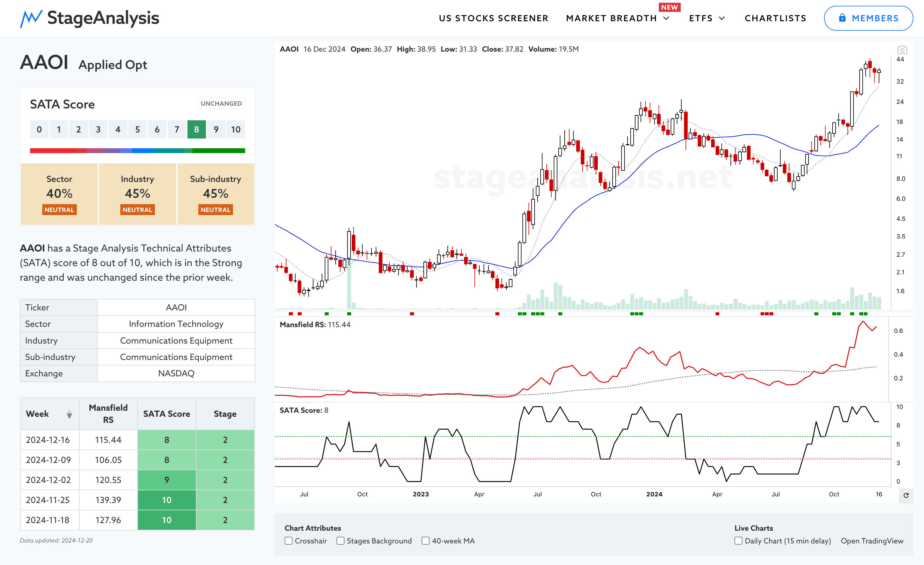Image resolution: width=924 pixels, height=565 pixels.
Task: Click the NEW badge above Market Breadth
Action: pos(669,7)
